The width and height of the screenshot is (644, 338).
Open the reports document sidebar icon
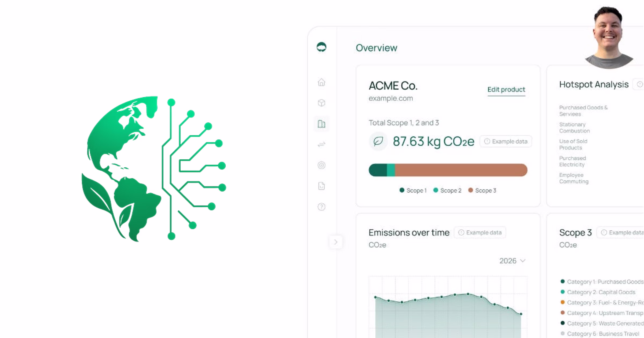point(321,186)
